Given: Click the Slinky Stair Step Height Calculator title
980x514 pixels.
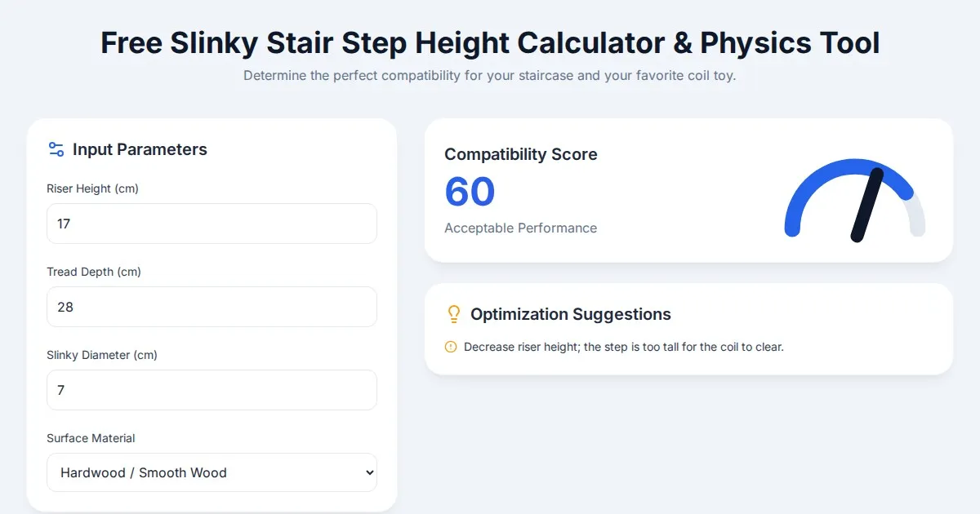Looking at the screenshot, I should tap(490, 43).
